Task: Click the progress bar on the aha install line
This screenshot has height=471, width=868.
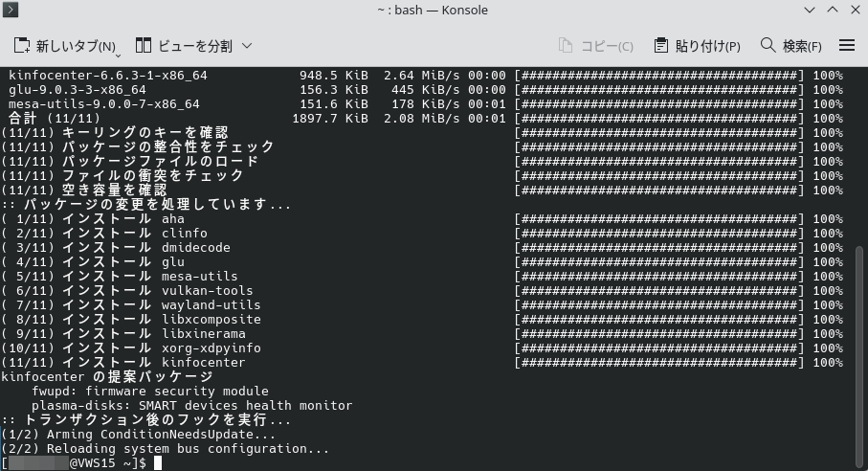Action: click(x=658, y=219)
